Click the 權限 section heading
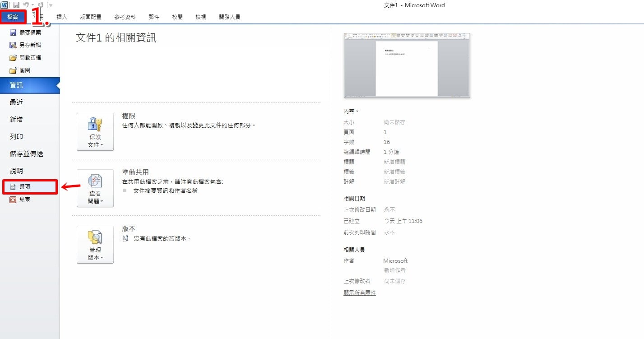The width and height of the screenshot is (644, 339). click(x=129, y=116)
